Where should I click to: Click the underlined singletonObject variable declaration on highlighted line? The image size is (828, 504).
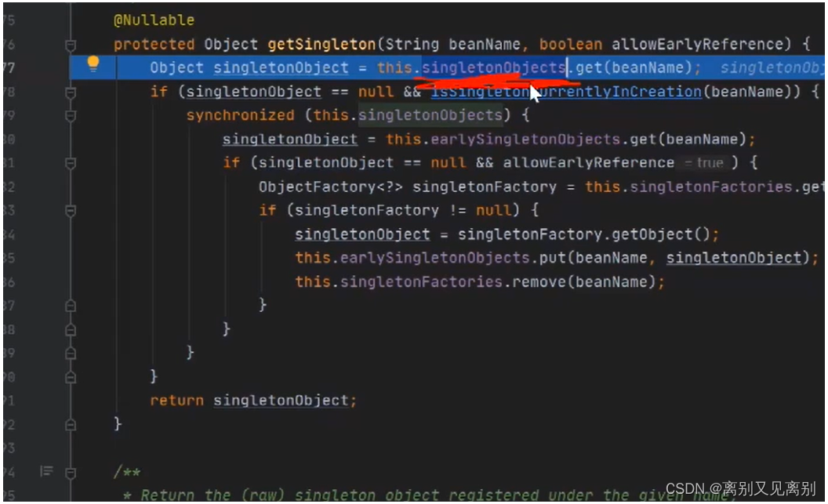(281, 67)
